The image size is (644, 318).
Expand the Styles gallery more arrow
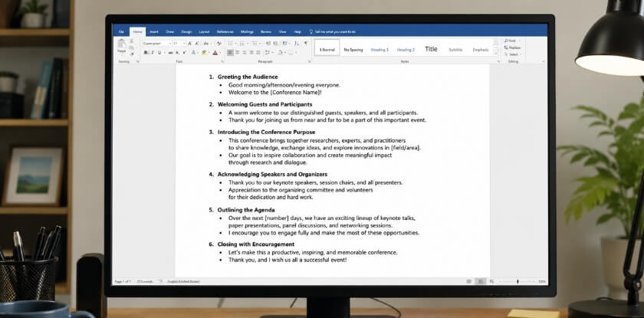[496, 54]
